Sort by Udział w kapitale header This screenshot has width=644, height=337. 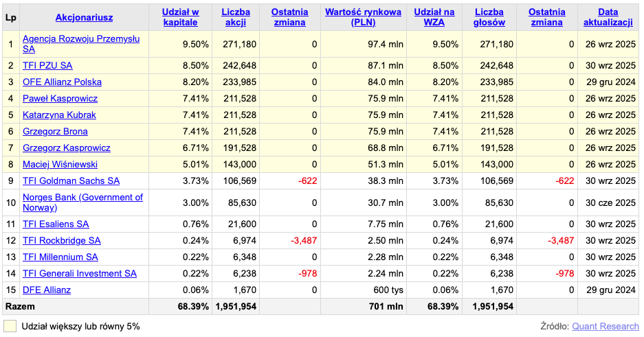180,18
